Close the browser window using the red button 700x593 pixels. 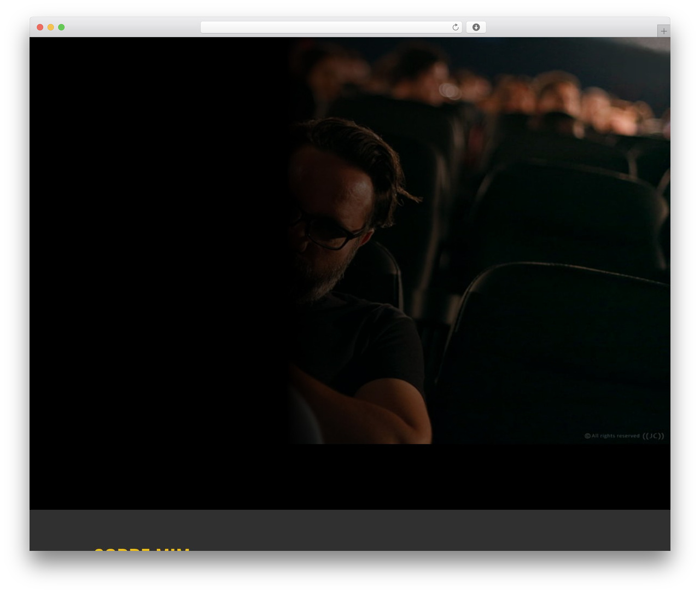click(x=40, y=27)
